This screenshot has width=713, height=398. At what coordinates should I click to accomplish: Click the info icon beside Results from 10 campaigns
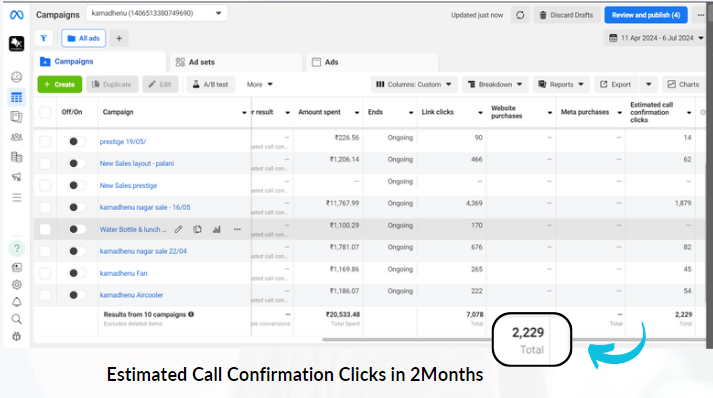[x=191, y=314]
